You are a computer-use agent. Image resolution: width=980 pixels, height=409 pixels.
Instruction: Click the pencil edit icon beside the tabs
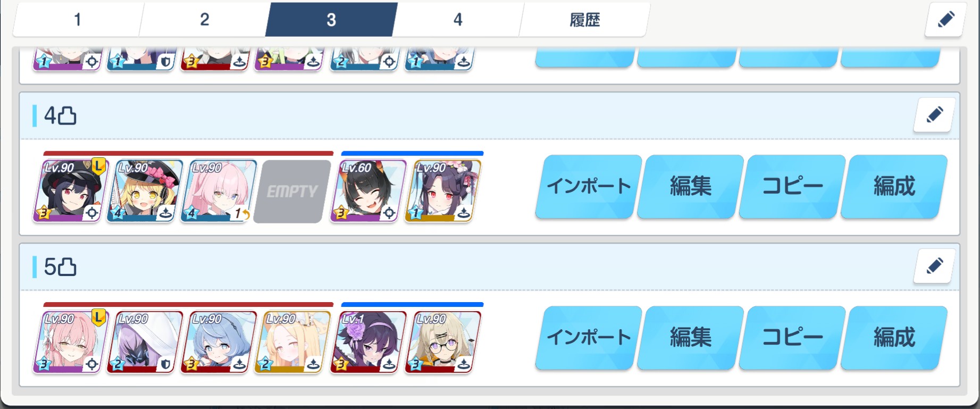click(945, 20)
